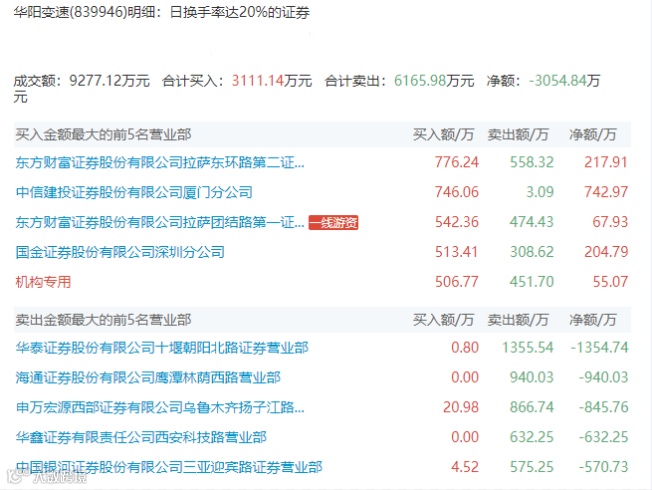Click net amount -1354.74

coord(599,348)
